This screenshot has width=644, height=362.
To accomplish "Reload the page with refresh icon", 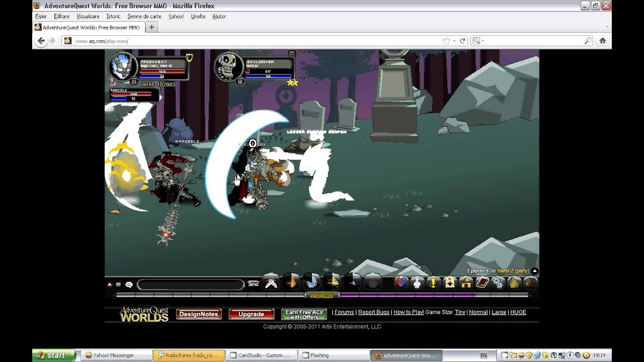I will click(x=463, y=41).
